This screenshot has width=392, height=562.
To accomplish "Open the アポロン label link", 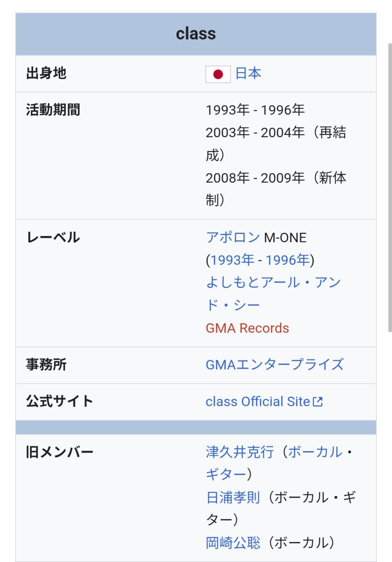I will (x=233, y=238).
